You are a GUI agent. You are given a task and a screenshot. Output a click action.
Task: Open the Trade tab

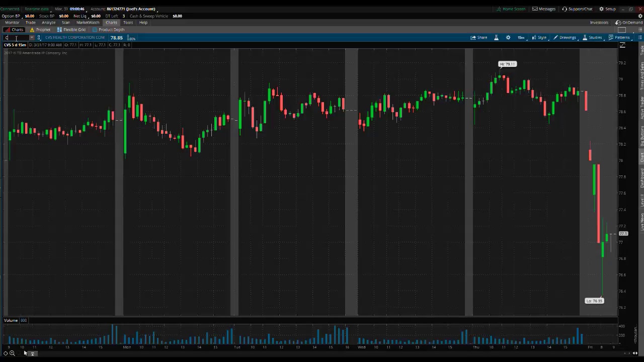[31, 23]
